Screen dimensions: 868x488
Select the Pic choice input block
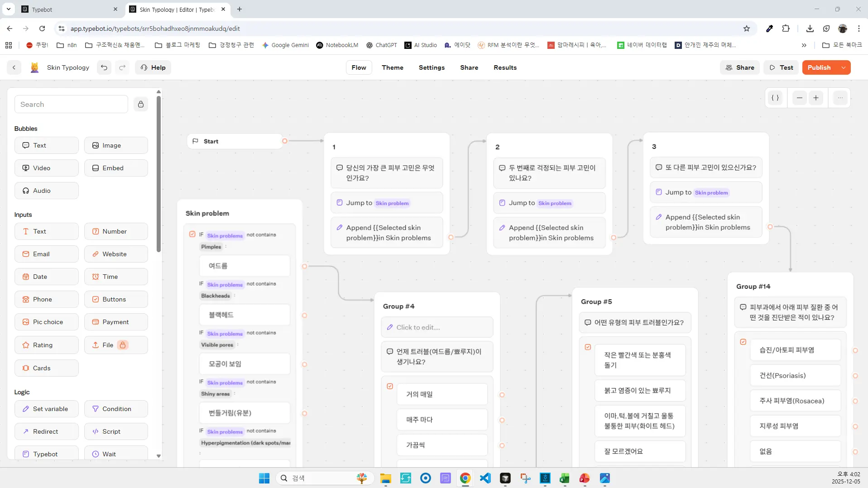coord(47,322)
